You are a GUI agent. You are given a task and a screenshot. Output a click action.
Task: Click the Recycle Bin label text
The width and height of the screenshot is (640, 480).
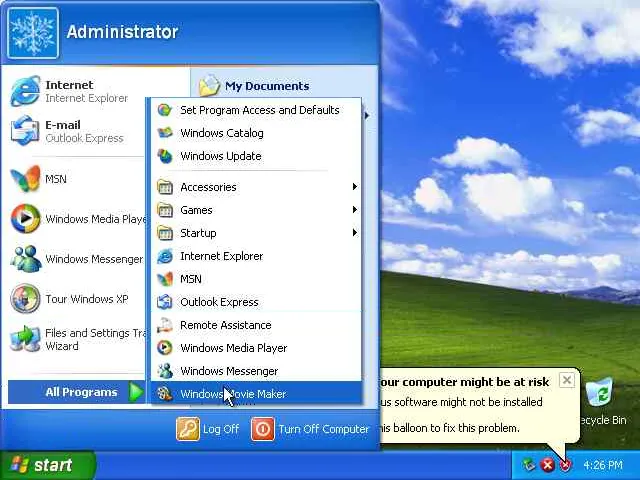point(602,420)
